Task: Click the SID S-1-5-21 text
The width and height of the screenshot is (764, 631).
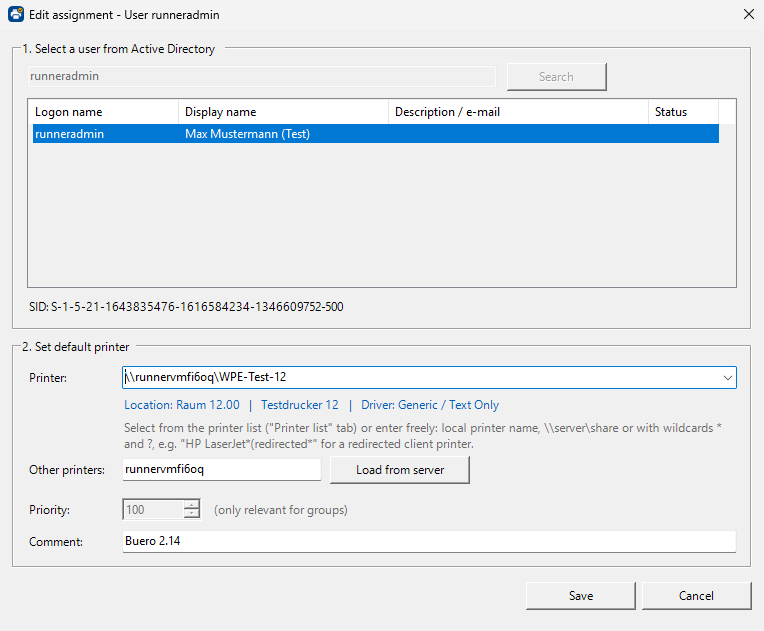Action: click(x=186, y=306)
